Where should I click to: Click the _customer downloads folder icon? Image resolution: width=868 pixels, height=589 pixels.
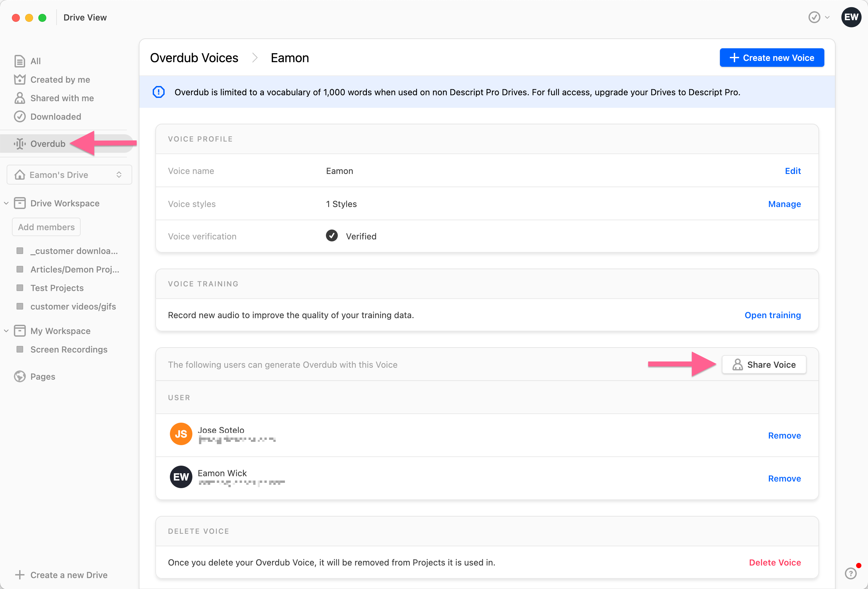pos(20,251)
